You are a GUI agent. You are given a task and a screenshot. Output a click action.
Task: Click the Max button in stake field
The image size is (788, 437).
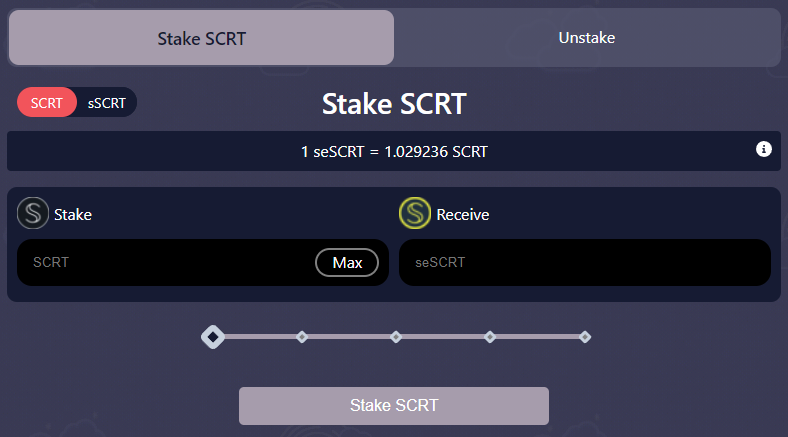[x=347, y=263]
